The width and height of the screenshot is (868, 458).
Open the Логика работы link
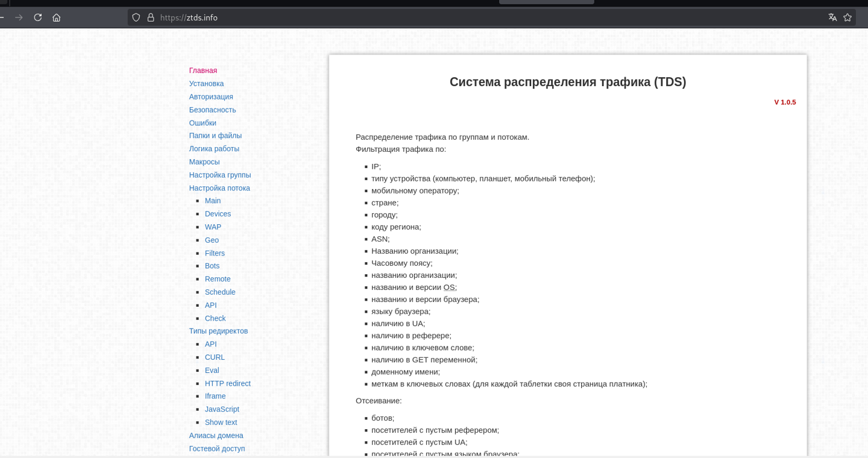(214, 149)
